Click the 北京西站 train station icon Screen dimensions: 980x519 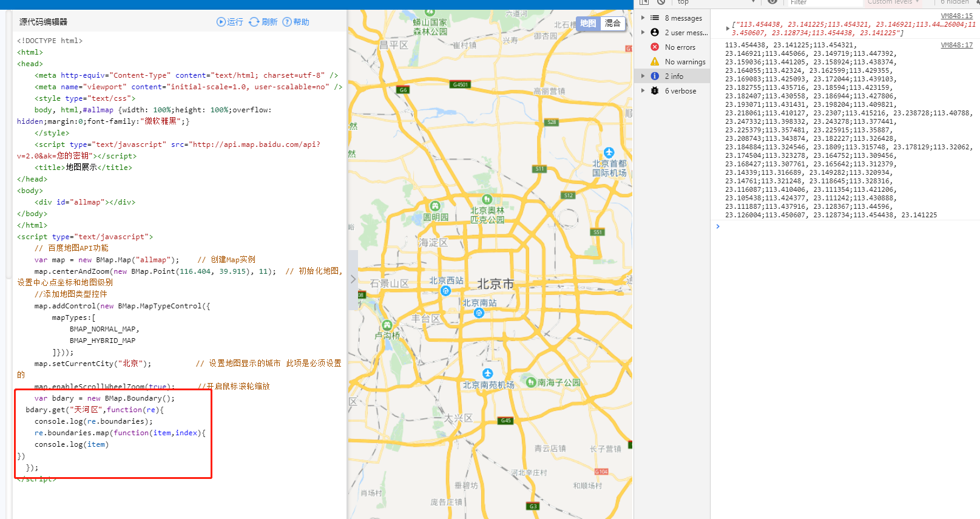click(445, 291)
